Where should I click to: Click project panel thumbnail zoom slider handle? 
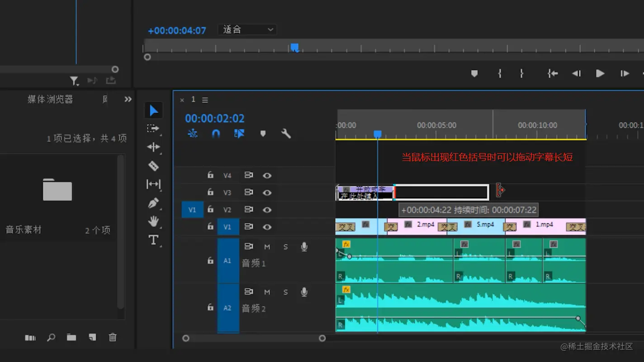(x=115, y=69)
